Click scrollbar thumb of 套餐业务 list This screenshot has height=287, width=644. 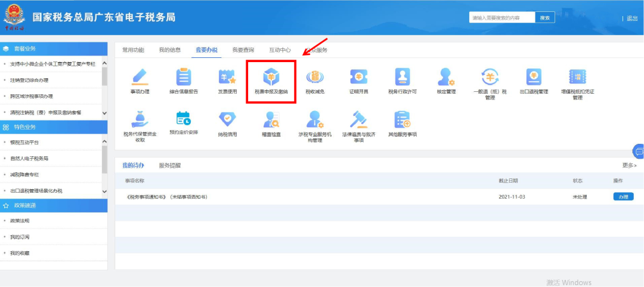(104, 76)
